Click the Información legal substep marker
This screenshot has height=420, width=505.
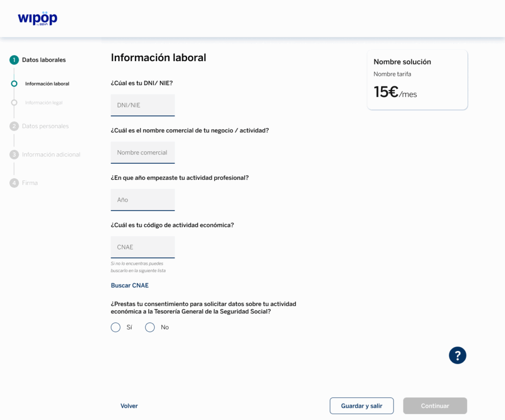(14, 103)
